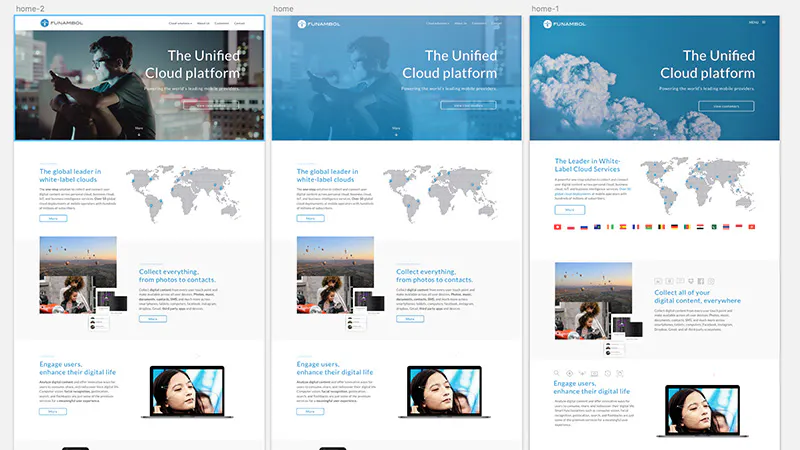Viewport: 800px width, 450px height.
Task: Click the red Swiss flag in home-1
Action: tap(558, 227)
